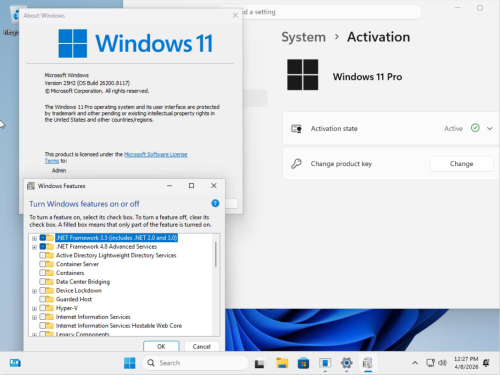
Task: Click the network icon in system tray
Action: [x=430, y=363]
